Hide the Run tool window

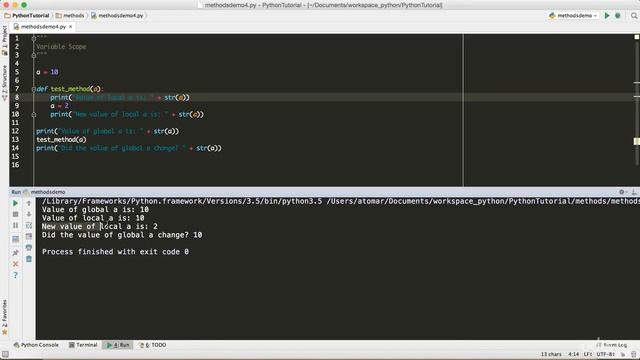point(634,192)
